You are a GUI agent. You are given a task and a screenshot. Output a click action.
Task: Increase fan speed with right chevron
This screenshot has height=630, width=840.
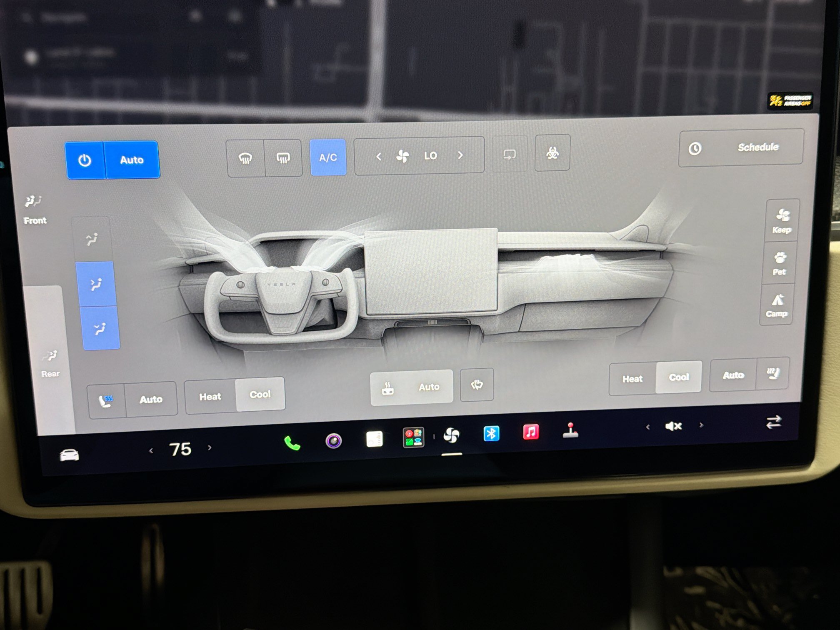[460, 155]
